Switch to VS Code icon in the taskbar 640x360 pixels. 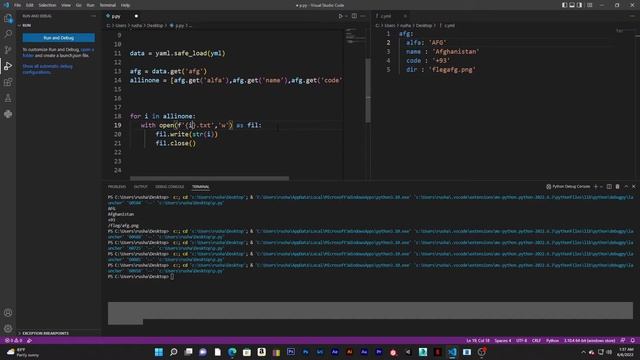tap(452, 352)
